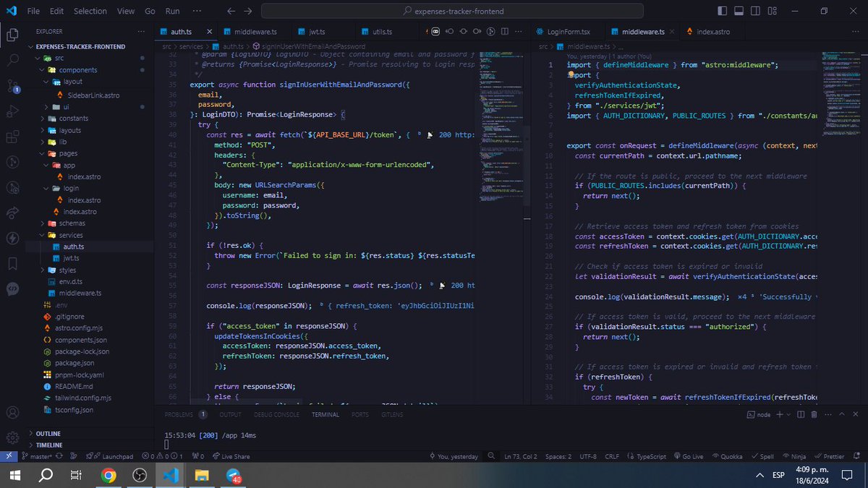Open the Run menu
The width and height of the screenshot is (868, 488).
pyautogui.click(x=172, y=10)
